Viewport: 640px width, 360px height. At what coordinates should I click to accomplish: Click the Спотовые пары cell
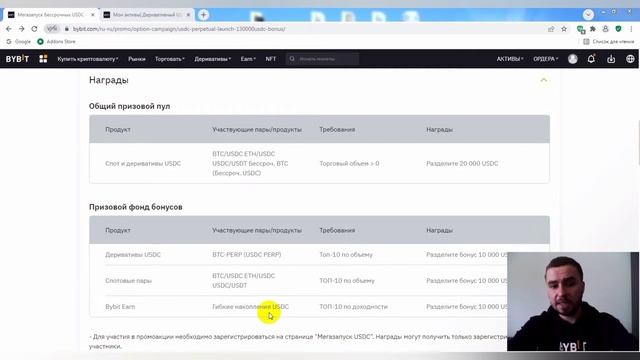coord(128,281)
